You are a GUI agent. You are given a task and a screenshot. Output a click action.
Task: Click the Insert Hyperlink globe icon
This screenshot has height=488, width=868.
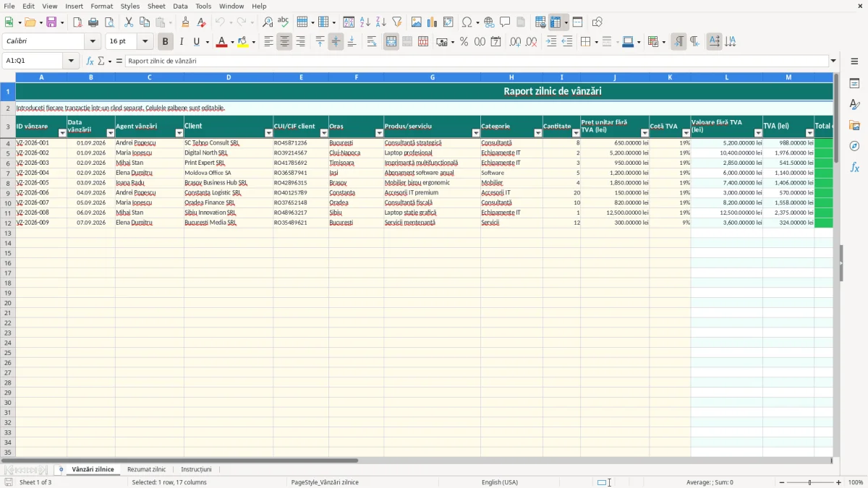pyautogui.click(x=489, y=22)
